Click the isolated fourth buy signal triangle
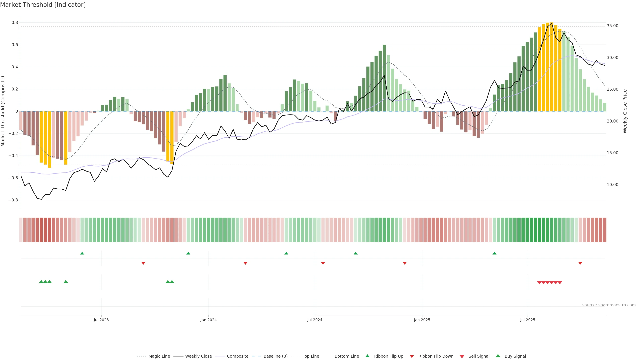Screen dimensions: 644x362 (66, 282)
